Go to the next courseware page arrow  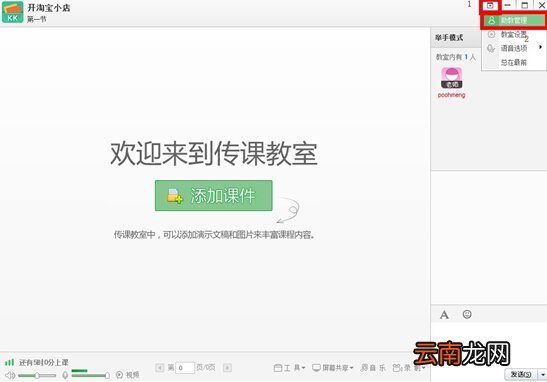pos(227,368)
